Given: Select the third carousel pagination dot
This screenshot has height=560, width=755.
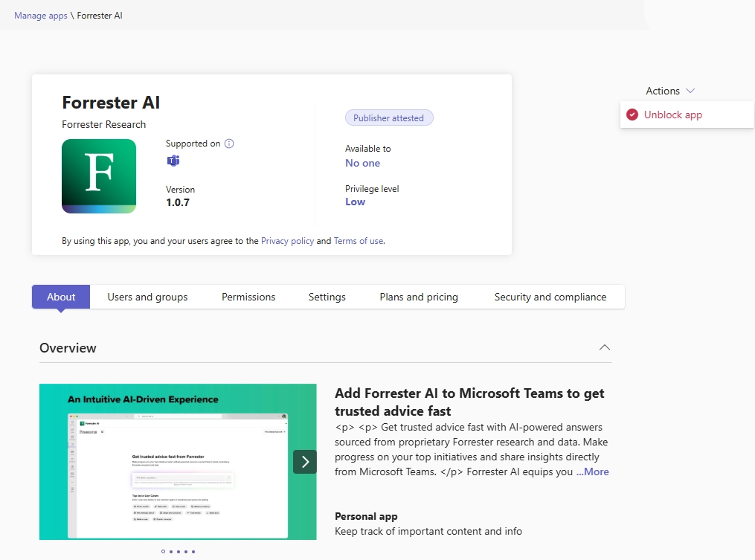Looking at the screenshot, I should click(x=179, y=552).
